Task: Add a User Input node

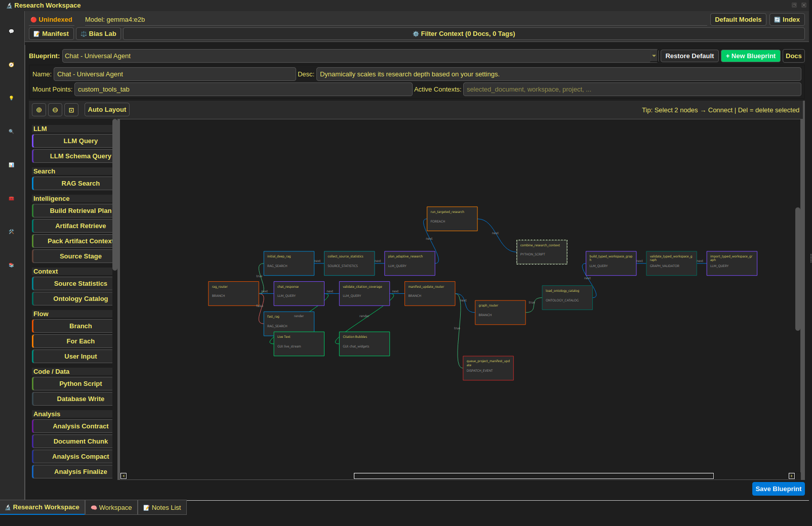Action: tap(73, 357)
